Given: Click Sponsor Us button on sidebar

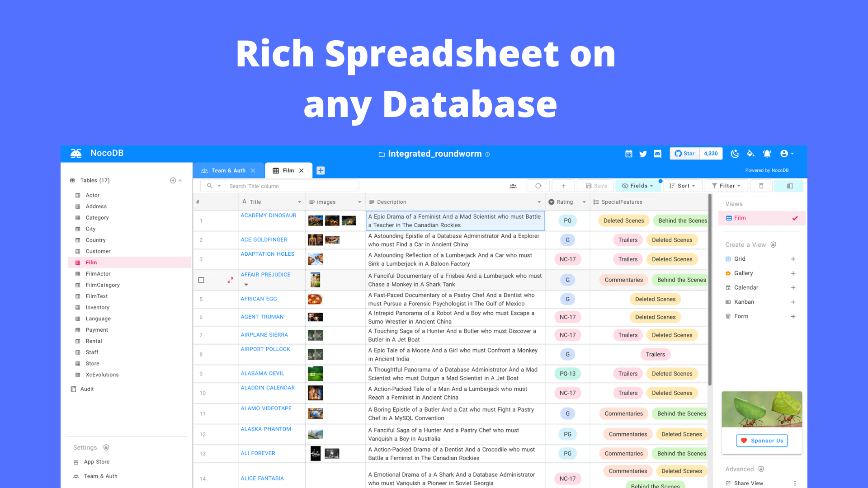Looking at the screenshot, I should (762, 441).
